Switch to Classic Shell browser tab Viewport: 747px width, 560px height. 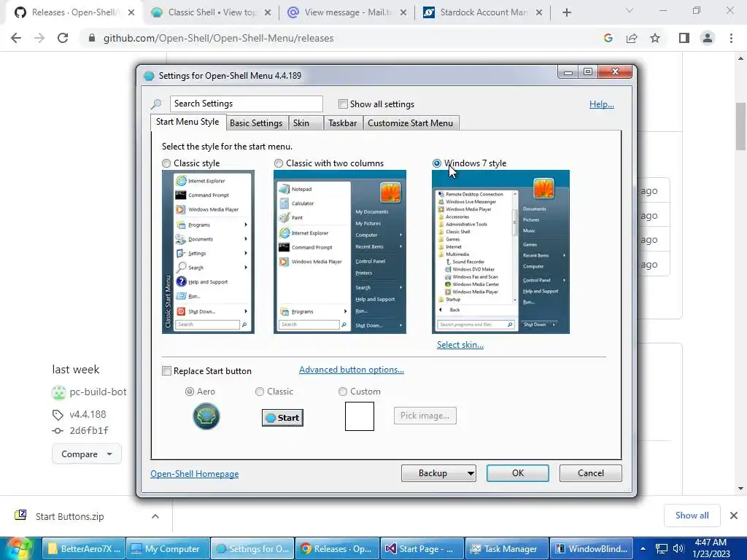coord(211,12)
